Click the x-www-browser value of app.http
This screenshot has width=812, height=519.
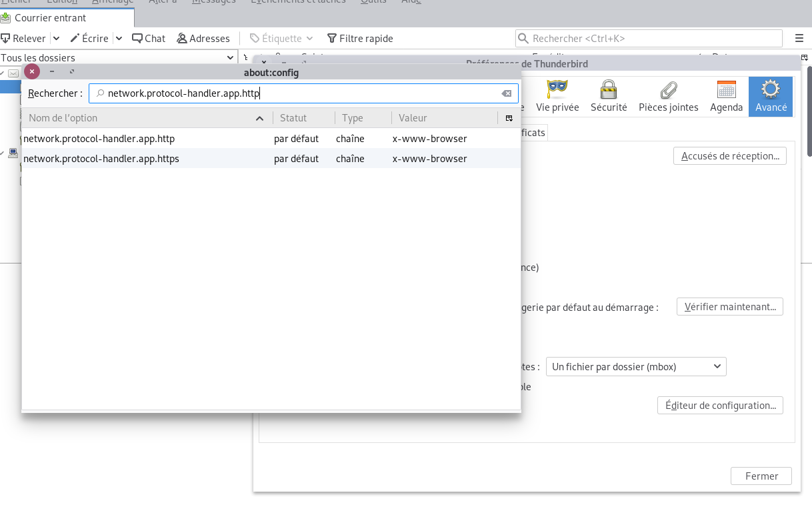point(429,139)
